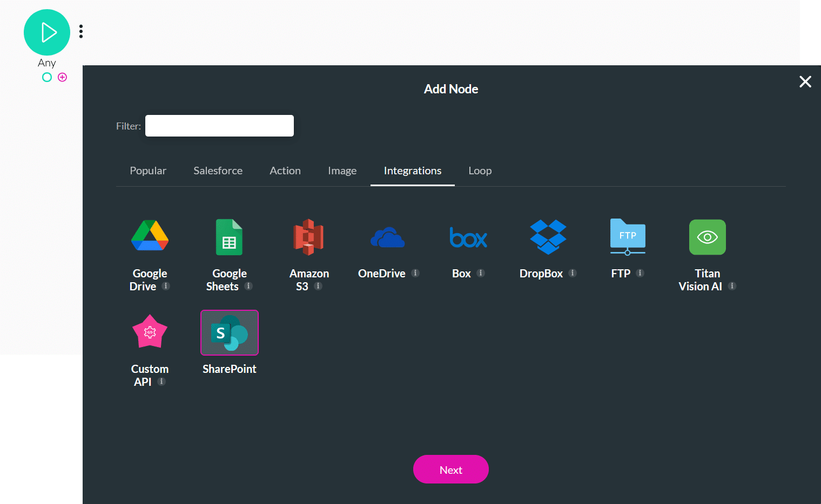Switch to the Loop tab
Screen dimensions: 821x504
480,171
